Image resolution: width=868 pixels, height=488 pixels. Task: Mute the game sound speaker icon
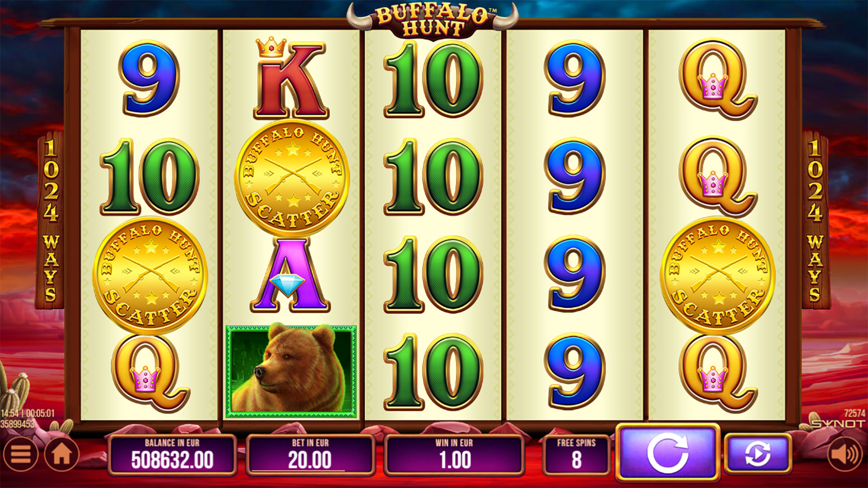[844, 454]
